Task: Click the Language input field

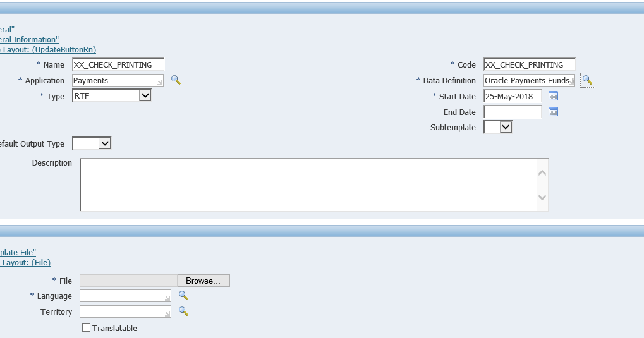Action: pos(125,296)
